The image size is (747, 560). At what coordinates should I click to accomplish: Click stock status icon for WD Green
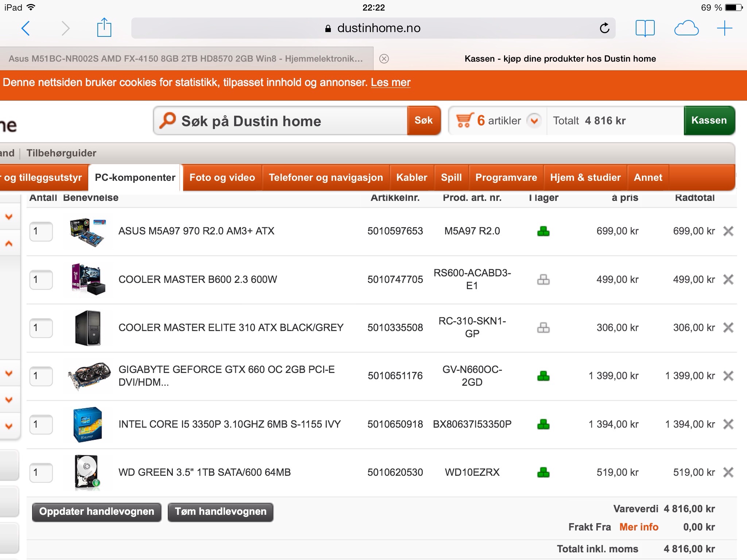(x=543, y=472)
